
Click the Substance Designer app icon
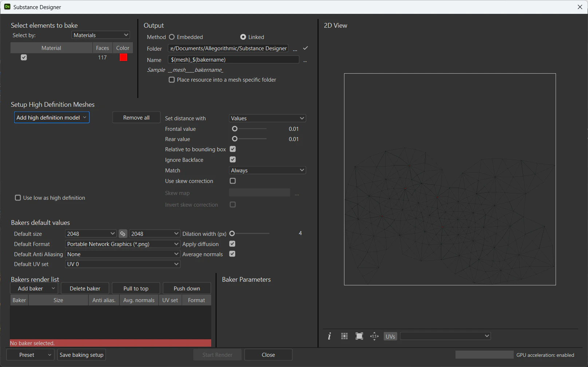pyautogui.click(x=7, y=7)
